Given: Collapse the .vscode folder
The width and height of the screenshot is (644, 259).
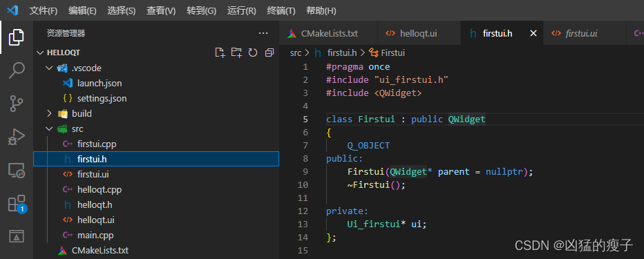Looking at the screenshot, I should (x=49, y=68).
